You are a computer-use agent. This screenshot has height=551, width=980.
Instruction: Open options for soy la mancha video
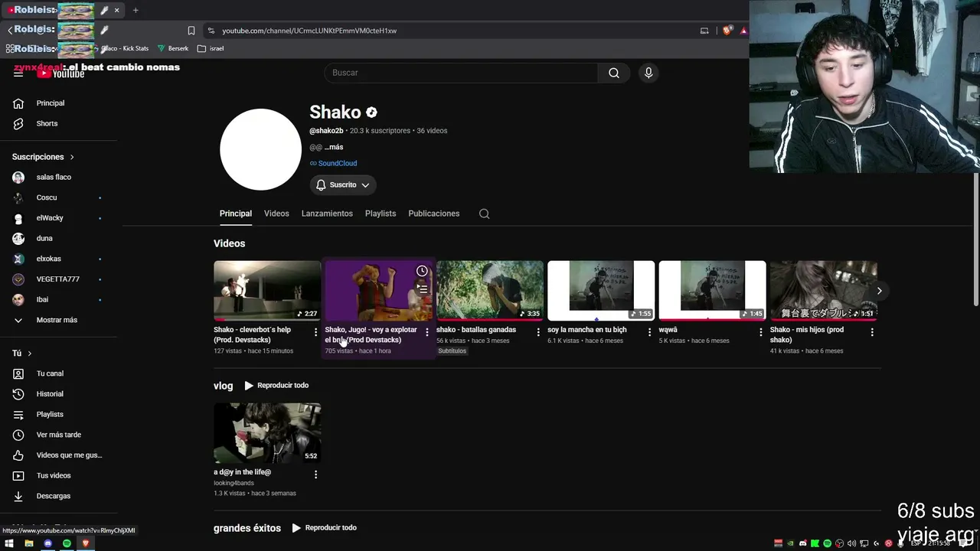pyautogui.click(x=649, y=332)
